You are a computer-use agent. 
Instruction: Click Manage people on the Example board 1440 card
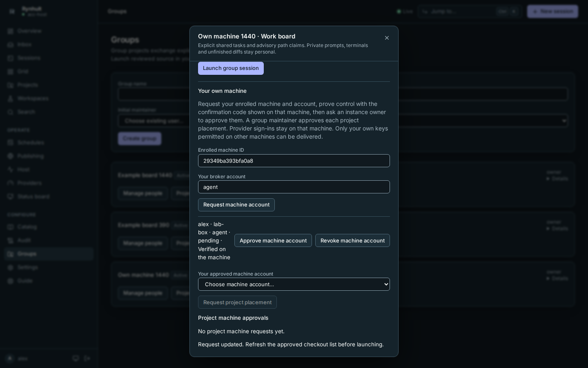(x=143, y=193)
